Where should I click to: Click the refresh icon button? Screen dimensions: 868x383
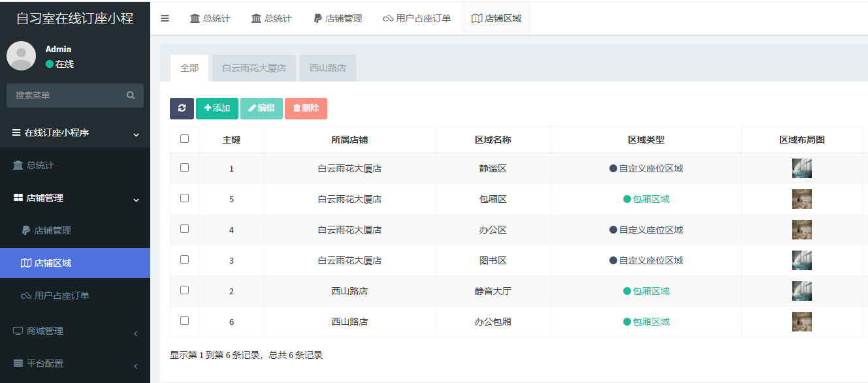[182, 108]
